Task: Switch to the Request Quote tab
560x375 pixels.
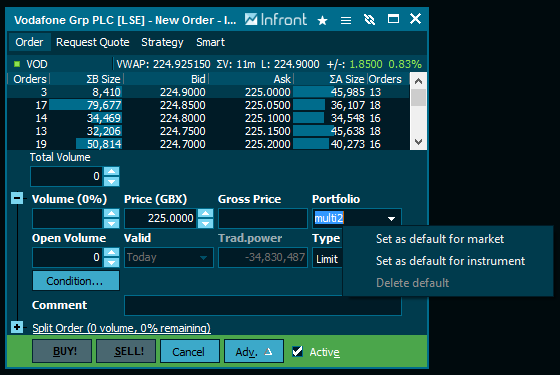Action: 92,42
